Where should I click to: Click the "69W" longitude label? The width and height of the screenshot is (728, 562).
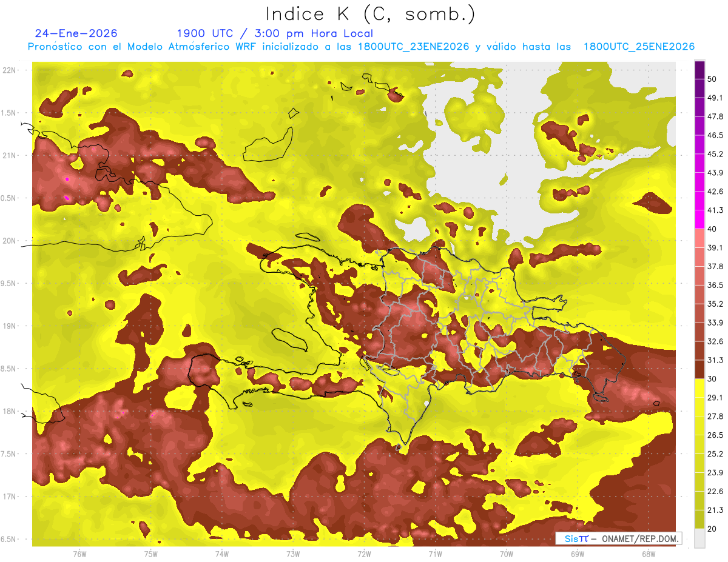click(577, 554)
